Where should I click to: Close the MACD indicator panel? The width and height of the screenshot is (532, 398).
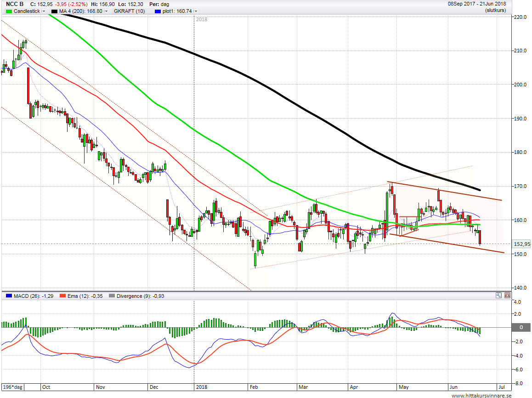(x=507, y=295)
